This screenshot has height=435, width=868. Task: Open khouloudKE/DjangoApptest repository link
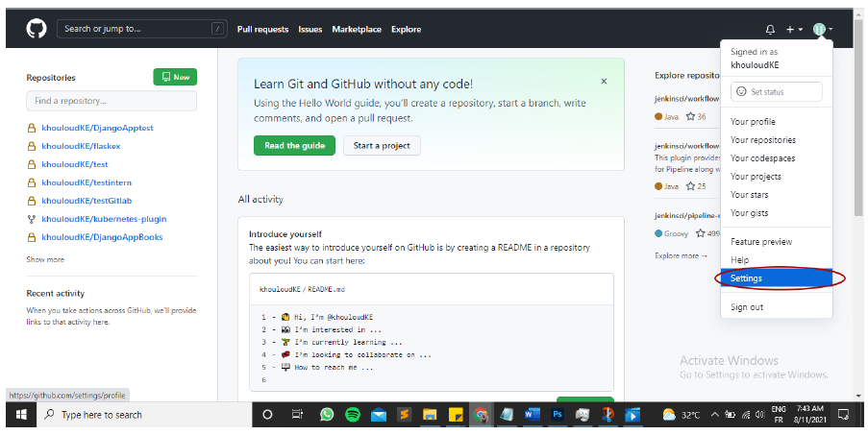[97, 128]
